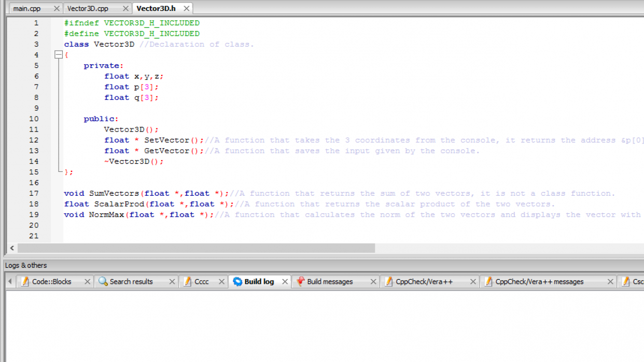Click 'GetVector()' function name
The height and width of the screenshot is (362, 644).
[x=172, y=151]
